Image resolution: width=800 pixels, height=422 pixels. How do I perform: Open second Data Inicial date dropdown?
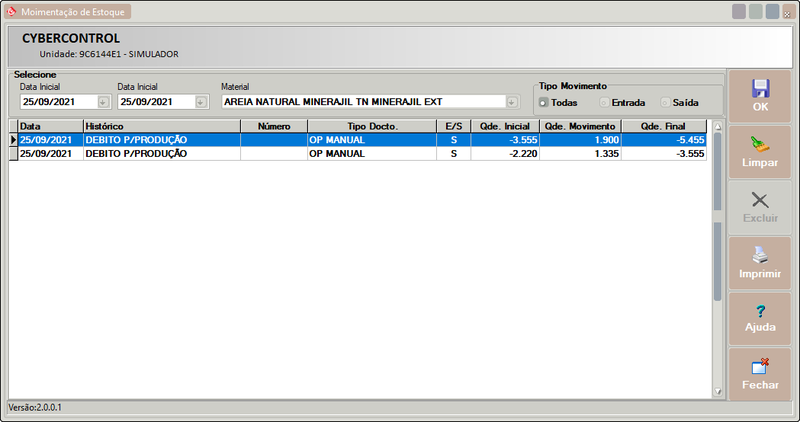coord(201,101)
